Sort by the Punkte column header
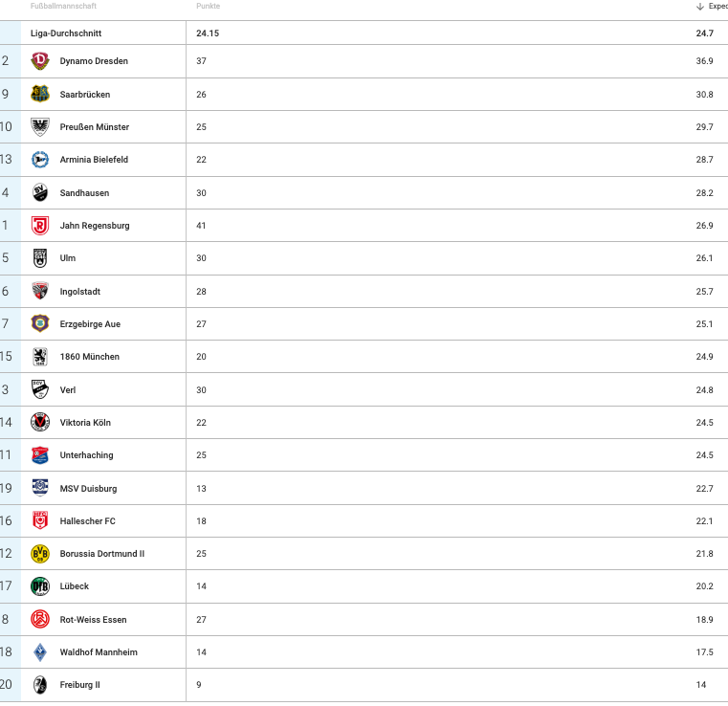 pyautogui.click(x=208, y=6)
